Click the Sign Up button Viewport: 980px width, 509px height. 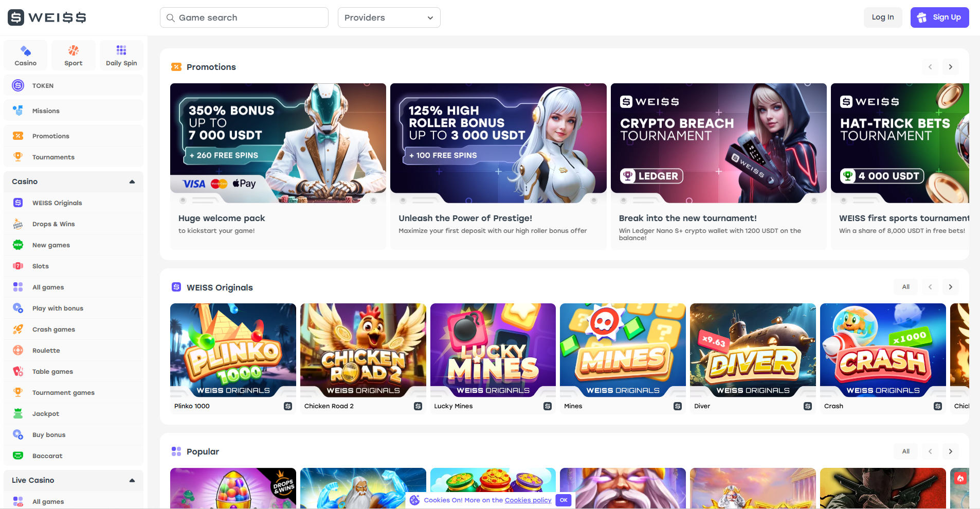click(x=939, y=17)
